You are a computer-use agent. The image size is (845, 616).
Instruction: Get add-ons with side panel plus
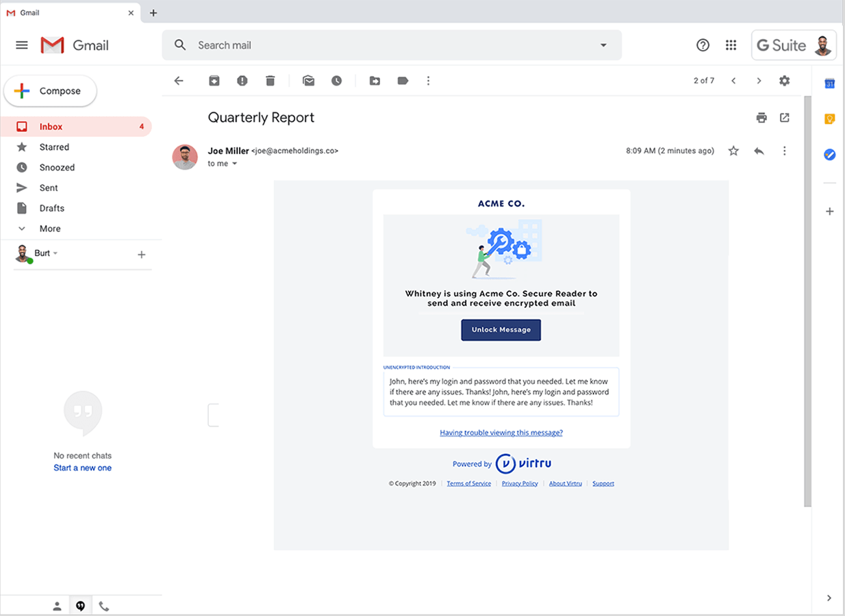(829, 211)
